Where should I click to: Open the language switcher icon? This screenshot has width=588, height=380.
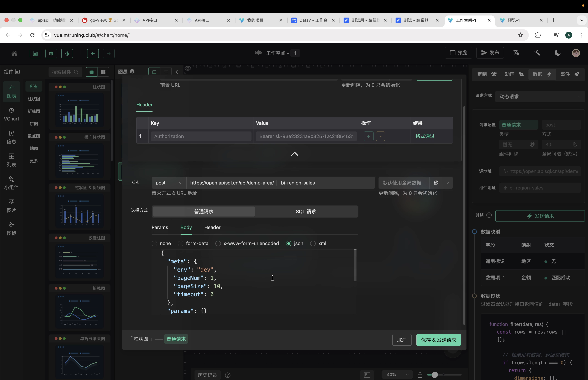point(516,53)
